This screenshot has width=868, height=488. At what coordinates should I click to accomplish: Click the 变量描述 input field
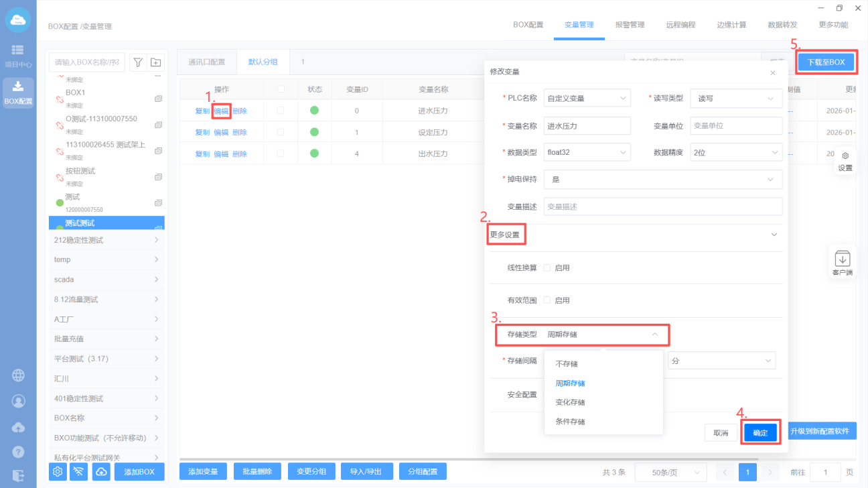coord(662,206)
